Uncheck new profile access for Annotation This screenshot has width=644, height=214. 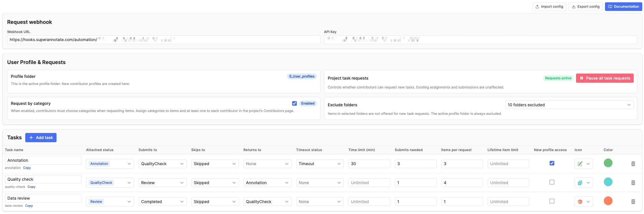[552, 163]
